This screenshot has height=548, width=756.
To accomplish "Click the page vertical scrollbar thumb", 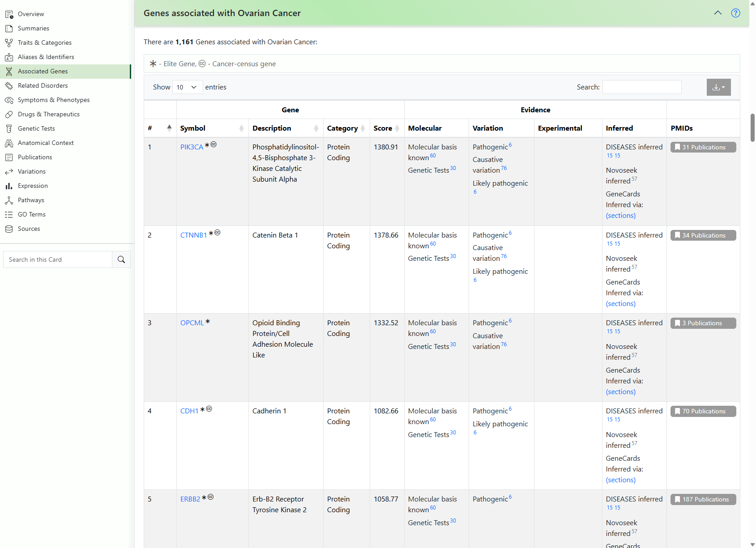I will [x=752, y=127].
